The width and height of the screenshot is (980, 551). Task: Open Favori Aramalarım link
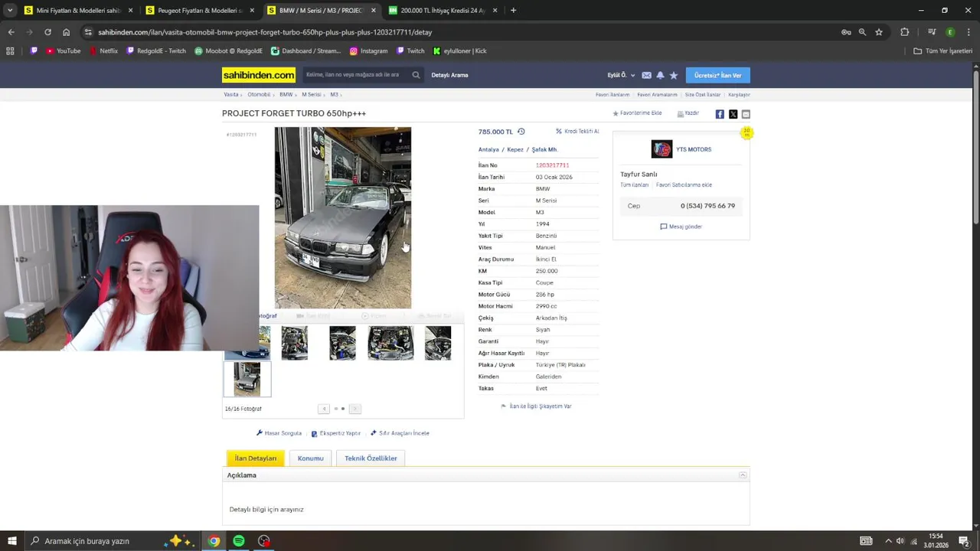coord(657,95)
